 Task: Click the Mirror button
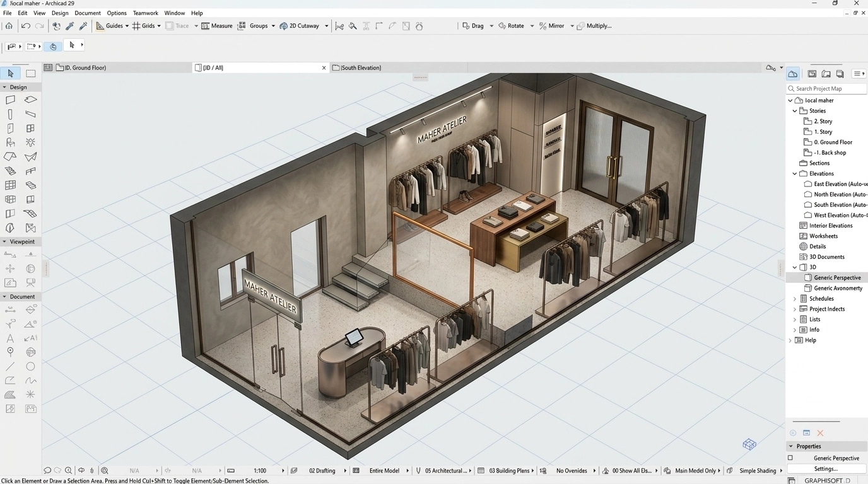point(552,26)
